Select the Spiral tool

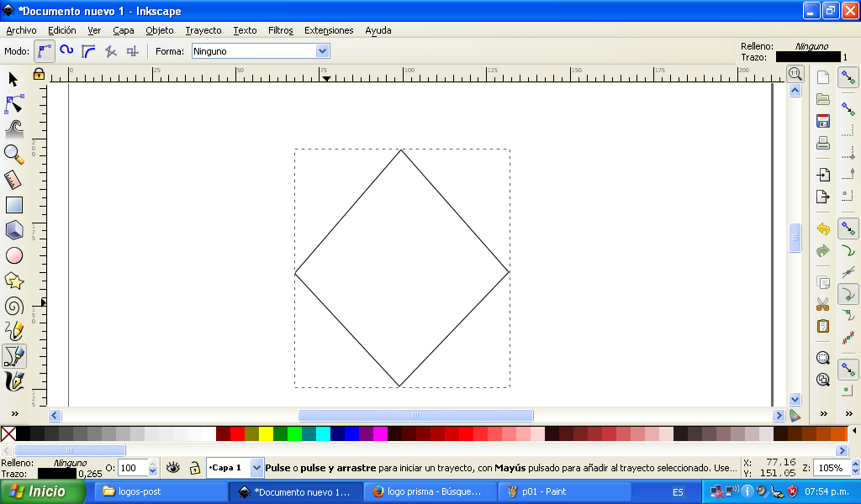coord(13,306)
